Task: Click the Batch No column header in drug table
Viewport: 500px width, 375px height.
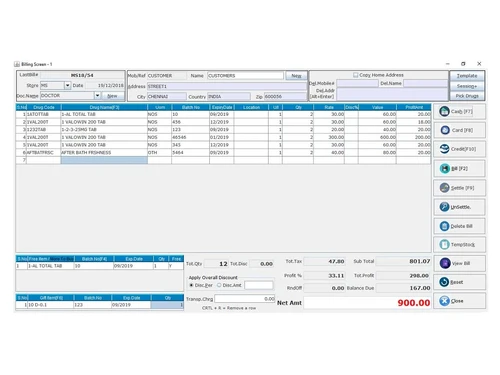Action: [x=191, y=107]
